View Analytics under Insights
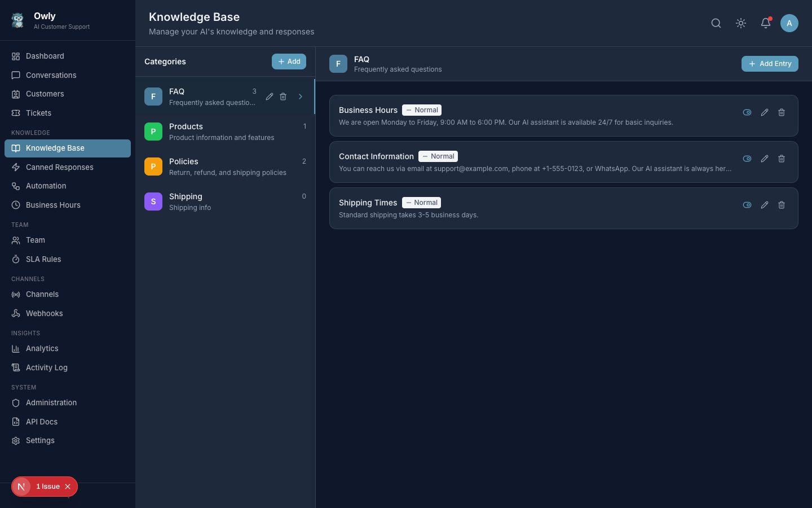 pos(42,348)
